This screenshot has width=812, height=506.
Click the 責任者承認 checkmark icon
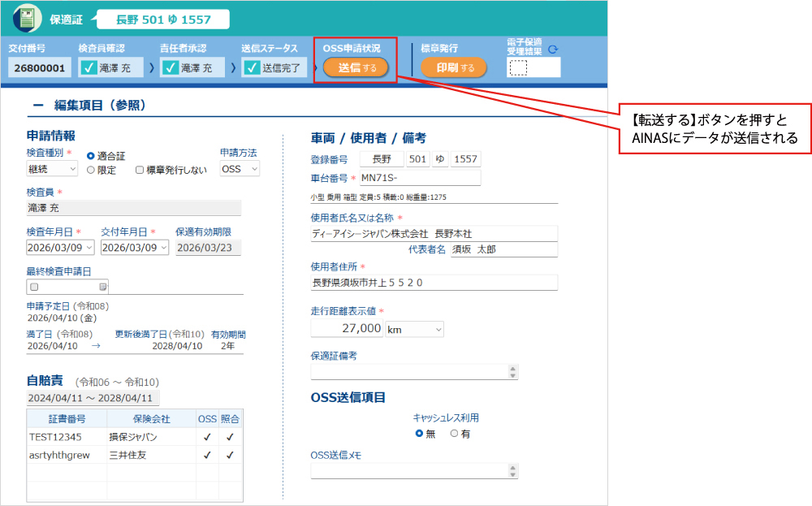coord(170,68)
